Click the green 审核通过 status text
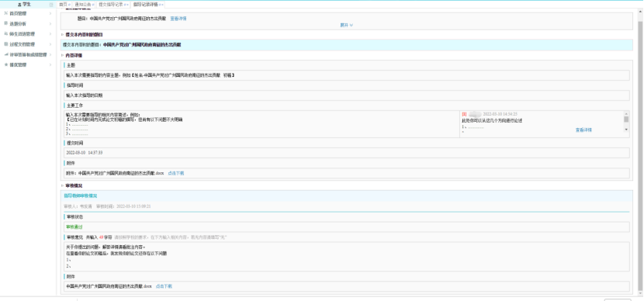Screen dimensions: 644x301 click(x=74, y=227)
